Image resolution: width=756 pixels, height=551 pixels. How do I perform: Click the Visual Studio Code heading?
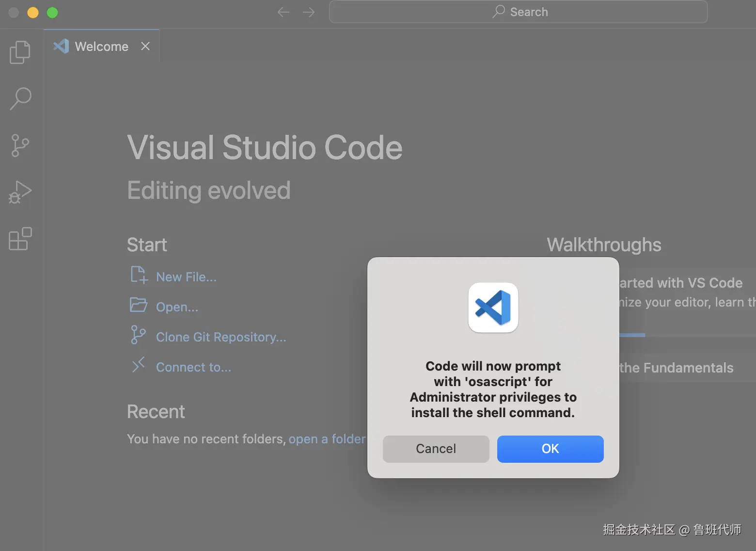coord(265,147)
